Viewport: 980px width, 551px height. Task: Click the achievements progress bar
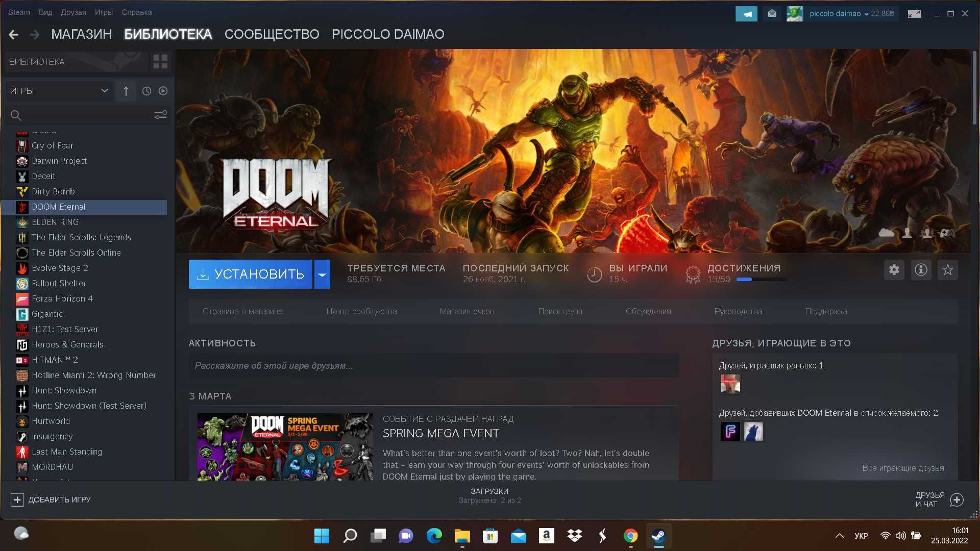coord(762,279)
